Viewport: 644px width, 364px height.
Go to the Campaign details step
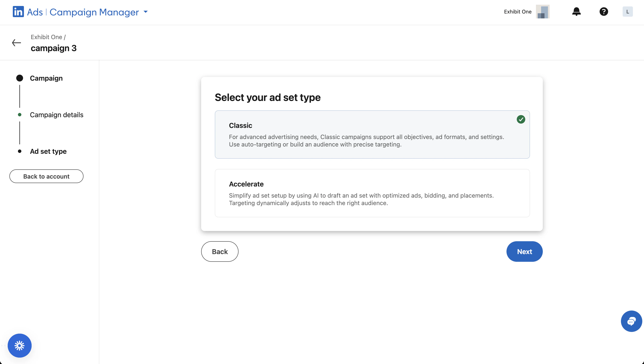click(57, 115)
